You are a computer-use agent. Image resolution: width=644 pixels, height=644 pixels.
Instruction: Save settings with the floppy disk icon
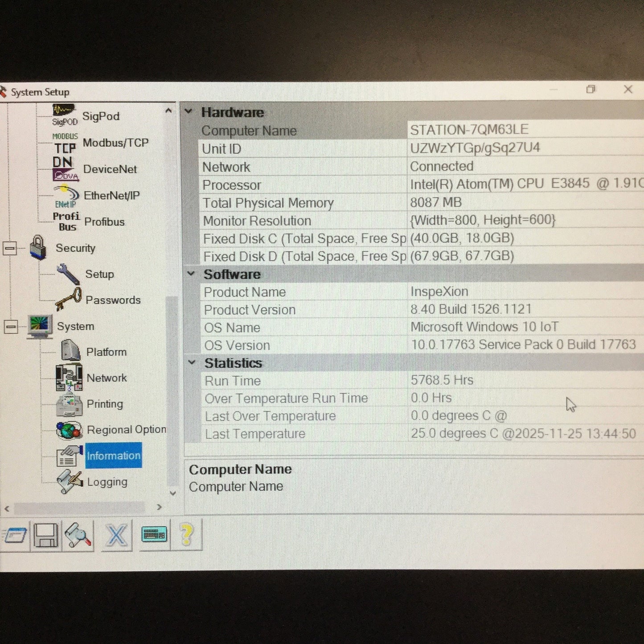pyautogui.click(x=46, y=535)
